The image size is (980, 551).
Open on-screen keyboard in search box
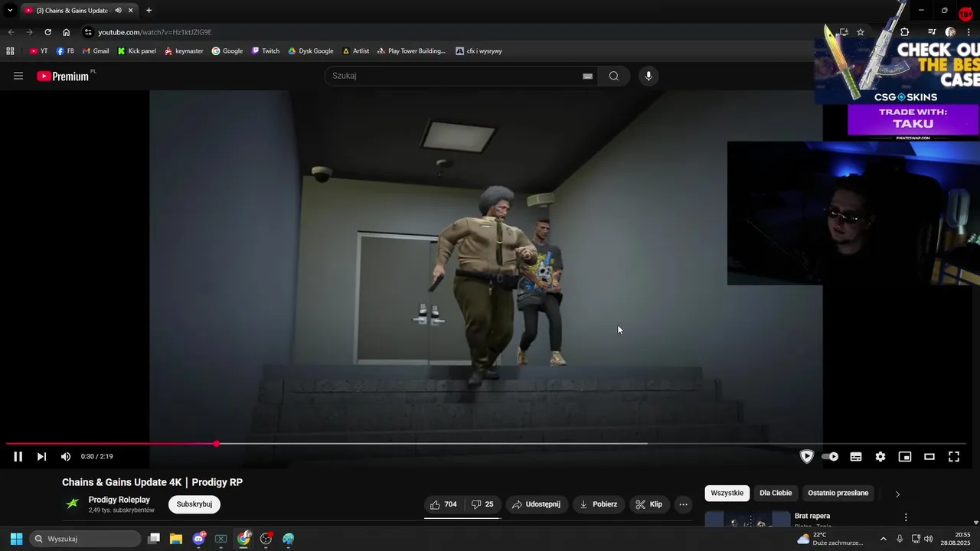587,76
